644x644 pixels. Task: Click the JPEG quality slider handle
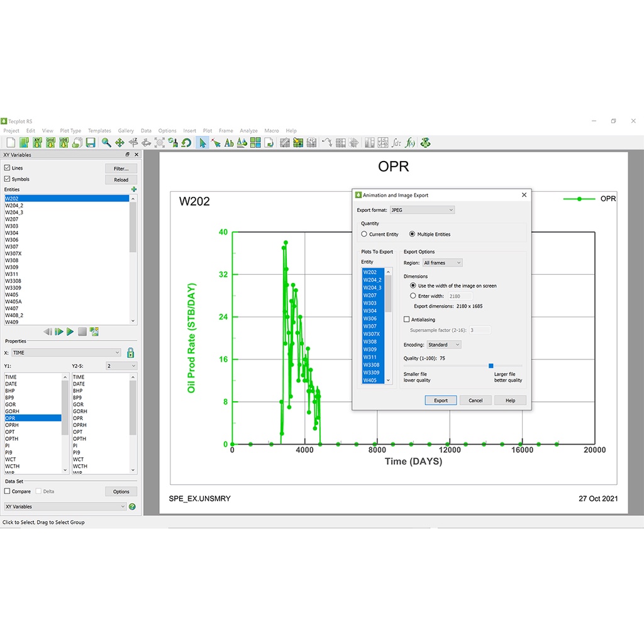coord(491,365)
